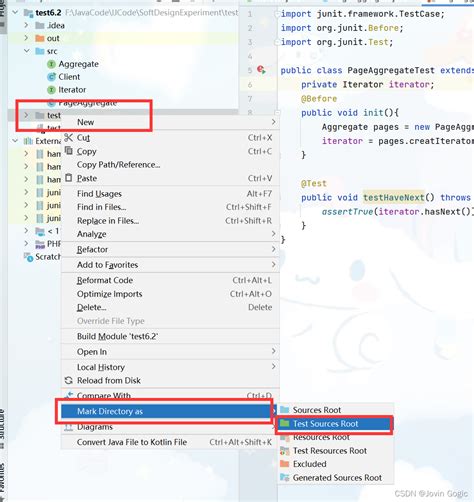The width and height of the screenshot is (474, 502).
Task: Click the Cut scissors icon
Action: coord(69,137)
